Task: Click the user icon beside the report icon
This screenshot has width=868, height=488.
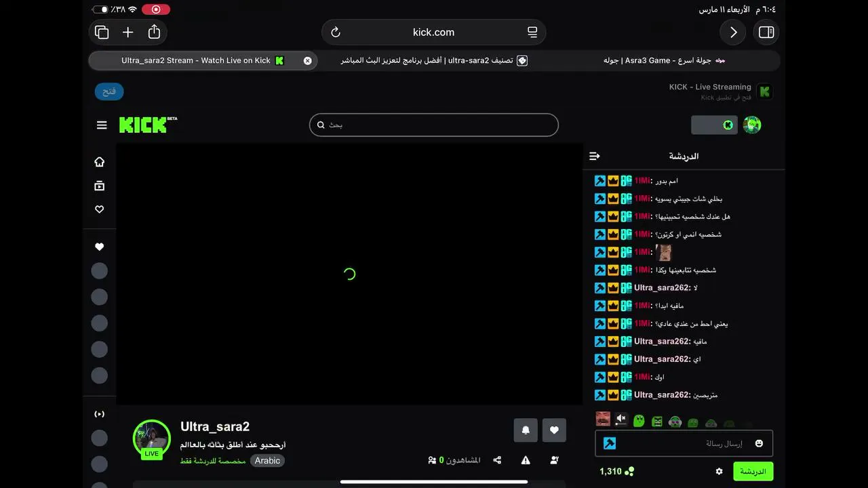Action: point(554,460)
